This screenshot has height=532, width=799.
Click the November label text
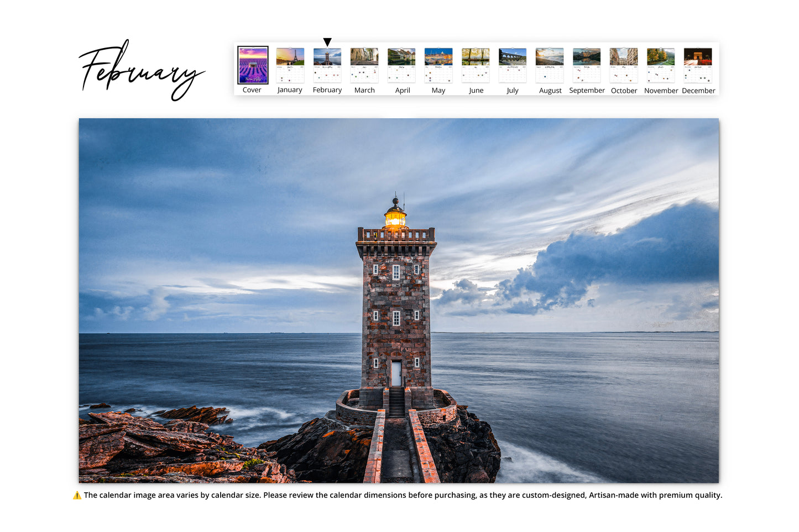(x=661, y=91)
